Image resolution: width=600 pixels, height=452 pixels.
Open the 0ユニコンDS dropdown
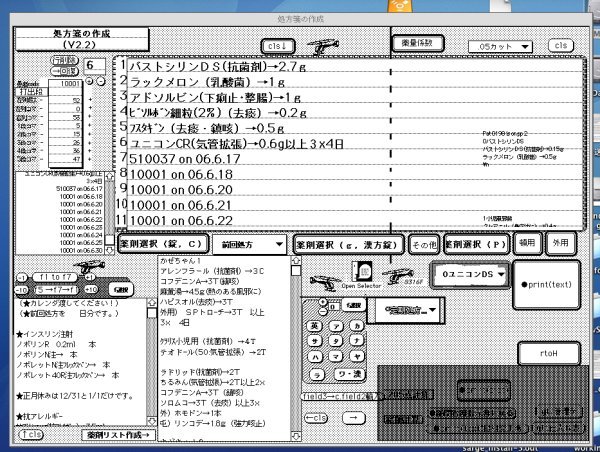(470, 274)
